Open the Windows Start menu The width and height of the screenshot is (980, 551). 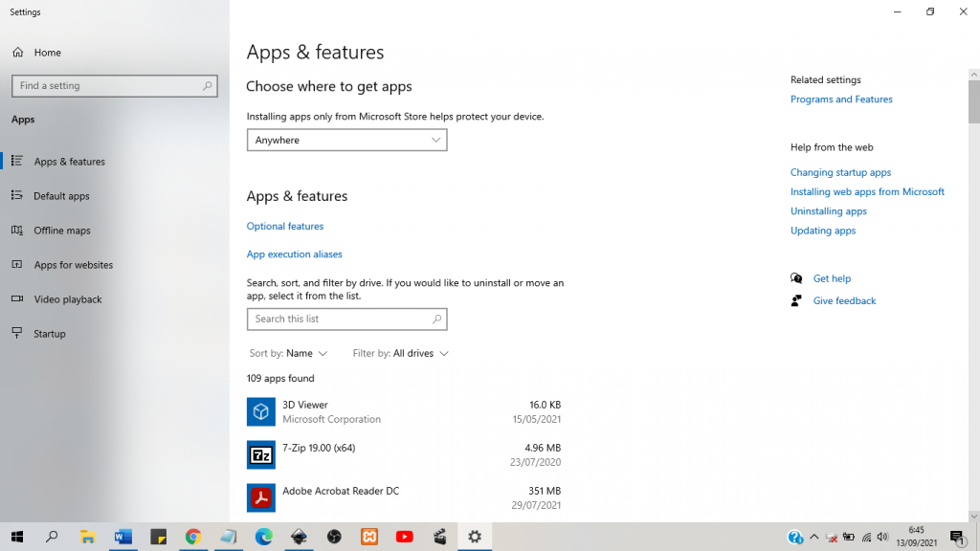[x=17, y=537]
